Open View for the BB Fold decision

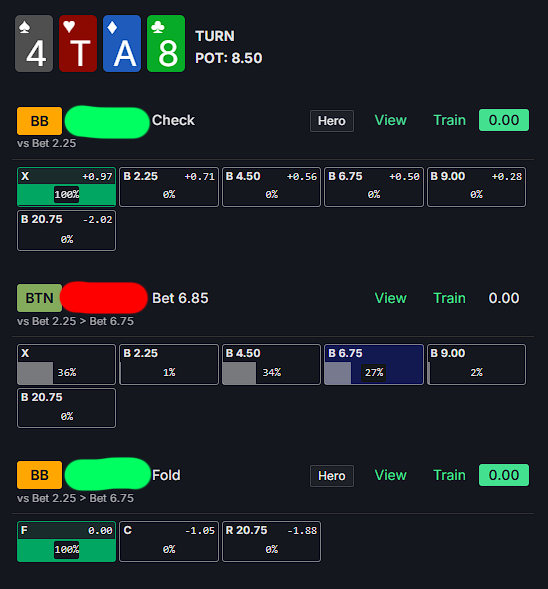[391, 475]
